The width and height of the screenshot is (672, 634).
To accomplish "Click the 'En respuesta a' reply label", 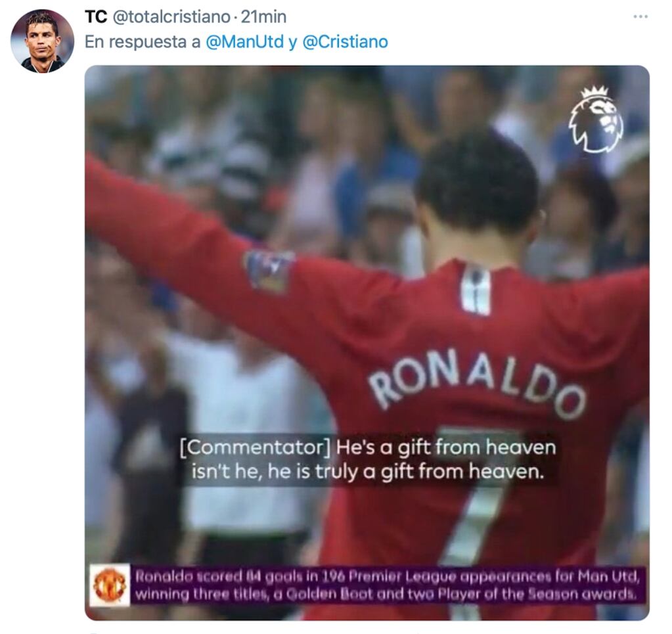I will (x=143, y=42).
